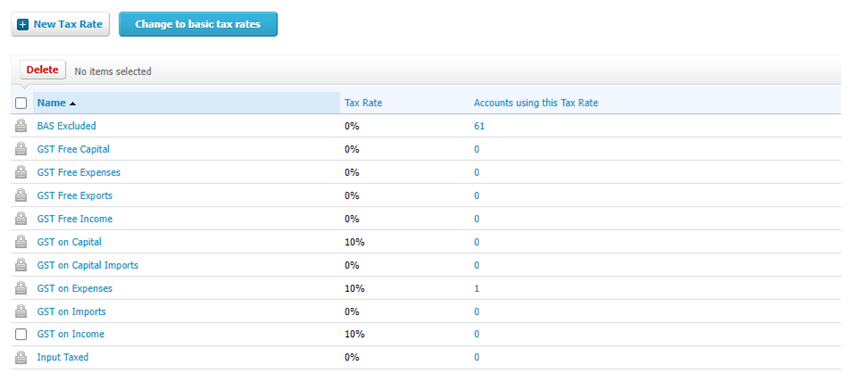Sort the table by Tax Rate column
Screen dimensions: 851x382
(363, 103)
